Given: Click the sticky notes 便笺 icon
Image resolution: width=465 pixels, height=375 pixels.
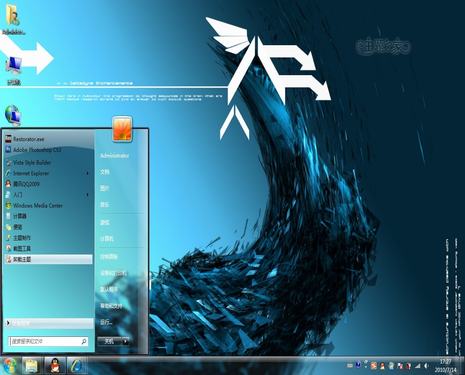Looking at the screenshot, I should coord(8,227).
